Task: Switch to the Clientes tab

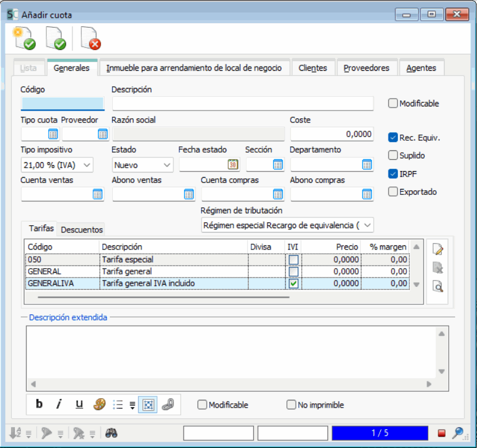Action: (312, 68)
